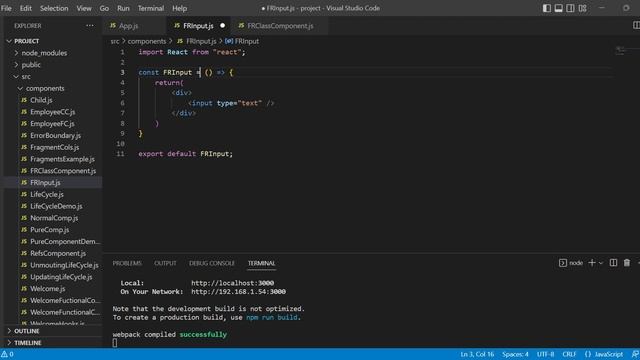This screenshot has width=640, height=360.
Task: Click Ln 3, Col 16 status entry
Action: pyautogui.click(x=477, y=354)
